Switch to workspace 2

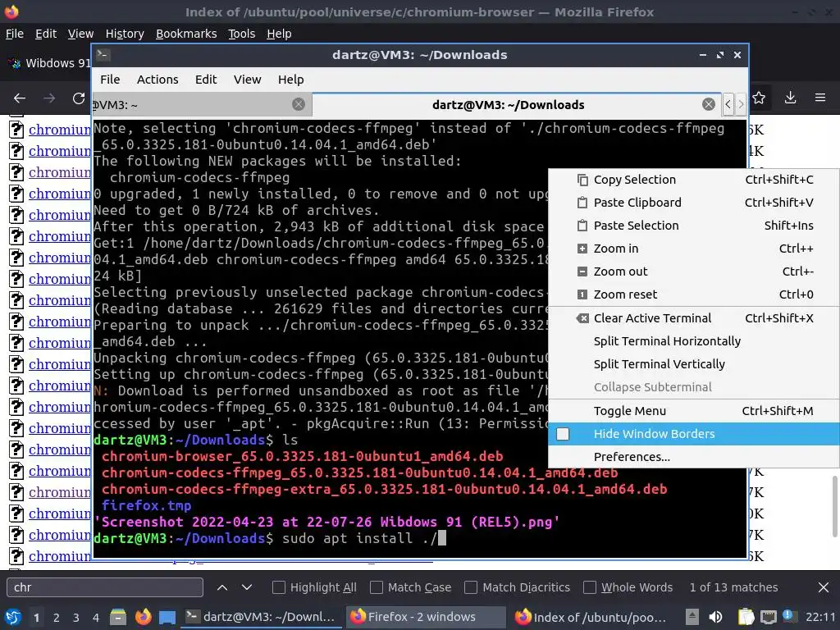57,618
